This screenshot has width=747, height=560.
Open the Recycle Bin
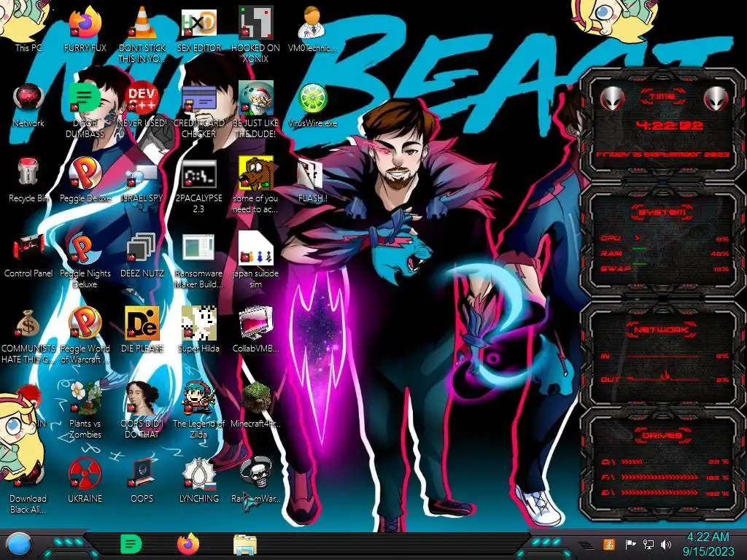tap(28, 180)
